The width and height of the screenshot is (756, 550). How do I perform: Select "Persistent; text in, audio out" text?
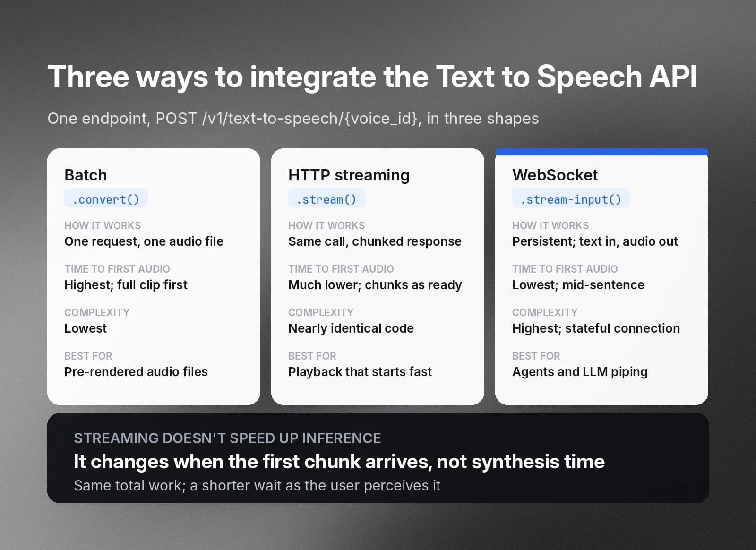pyautogui.click(x=595, y=241)
